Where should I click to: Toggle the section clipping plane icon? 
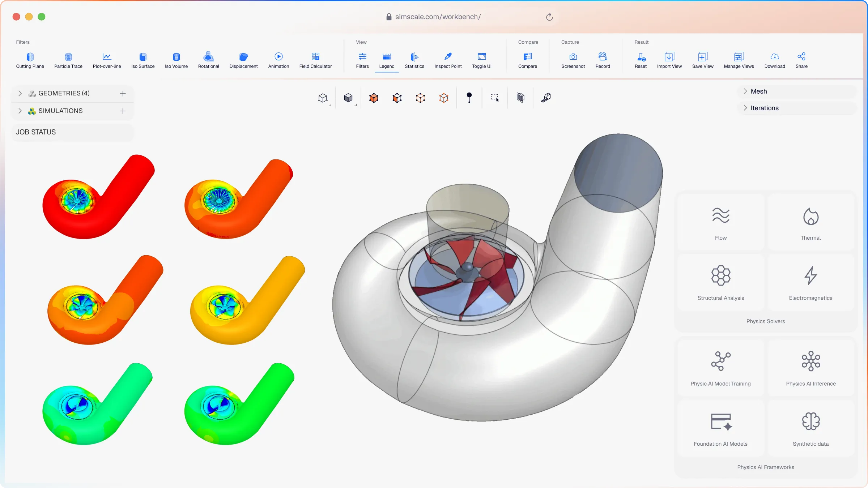point(520,98)
